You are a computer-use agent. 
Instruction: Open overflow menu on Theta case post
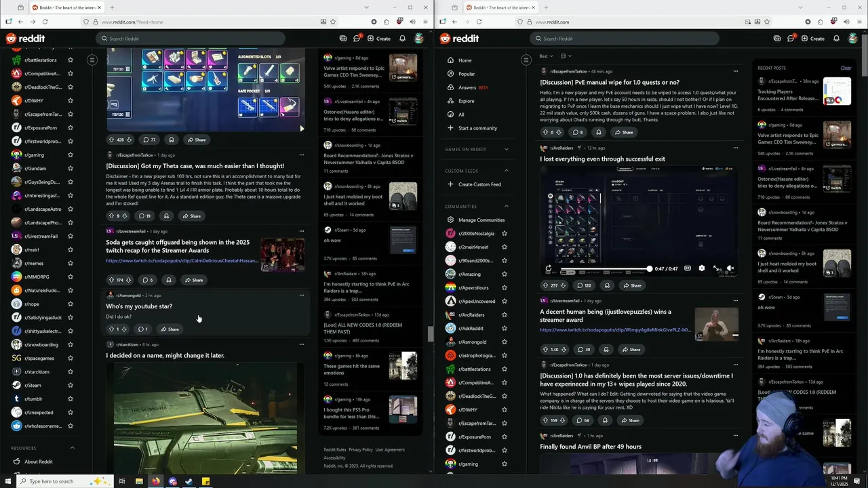pos(302,155)
